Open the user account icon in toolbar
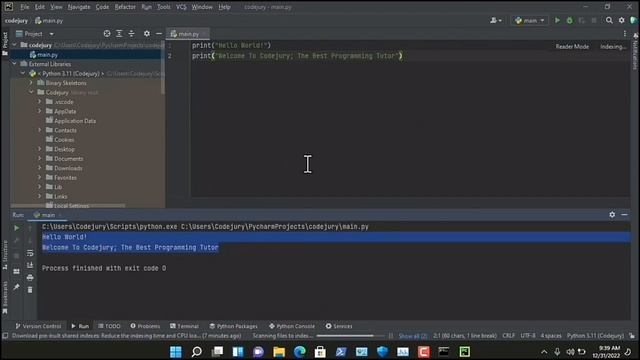The width and height of the screenshot is (640, 360). coord(496,20)
